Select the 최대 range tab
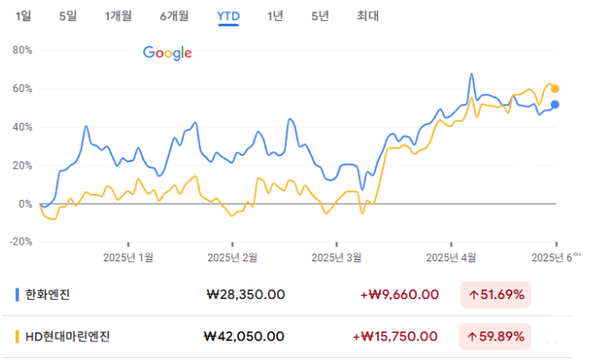Screen dimensions: 595x364 coord(368,16)
